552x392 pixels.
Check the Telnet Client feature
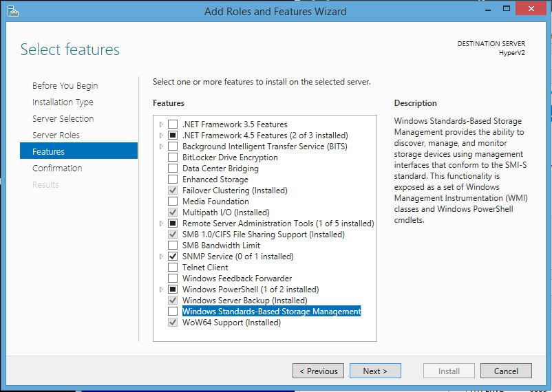173,268
